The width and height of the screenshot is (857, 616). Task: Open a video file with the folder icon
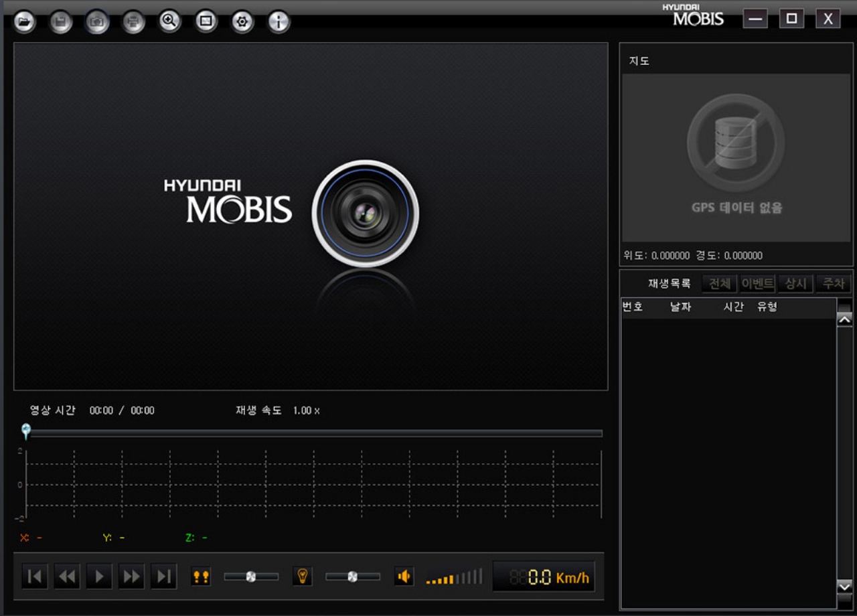coord(24,22)
